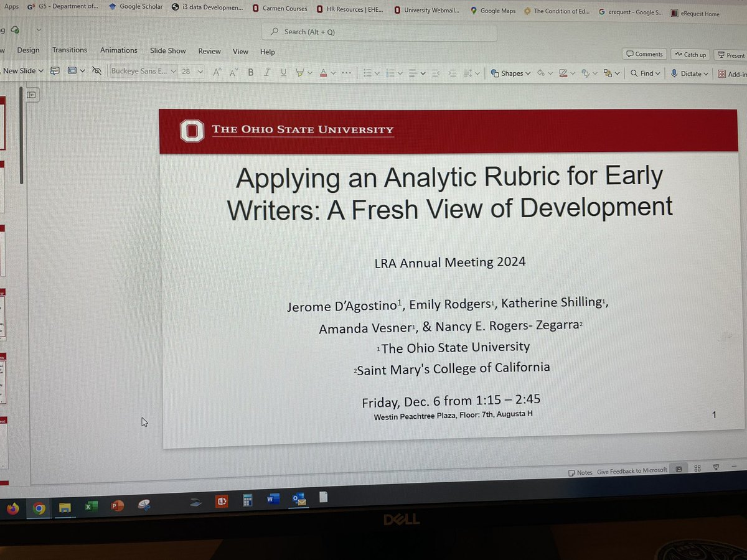Expand the New Slide dropdown arrow
This screenshot has height=560, width=747.
tap(40, 71)
